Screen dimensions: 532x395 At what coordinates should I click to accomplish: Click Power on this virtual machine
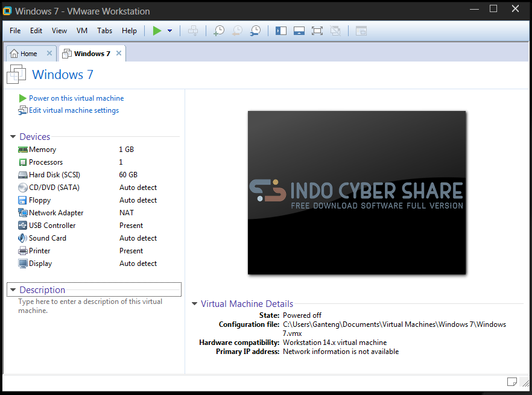pyautogui.click(x=75, y=98)
